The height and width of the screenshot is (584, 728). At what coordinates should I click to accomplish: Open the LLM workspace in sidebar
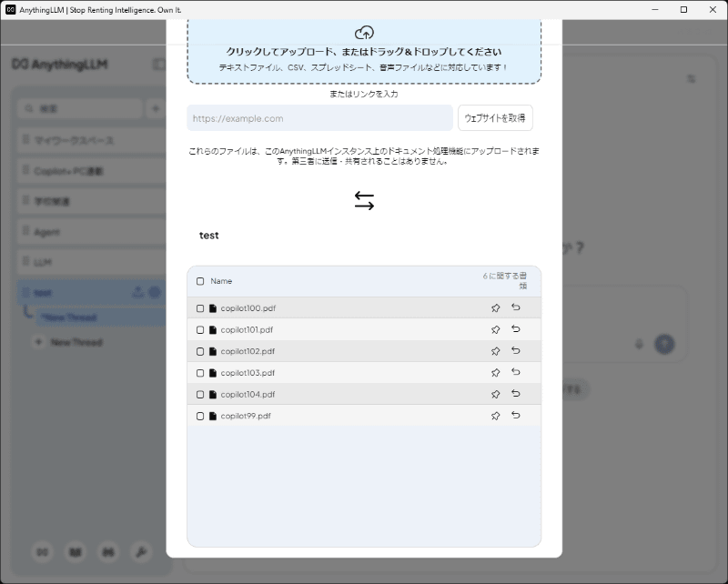92,262
